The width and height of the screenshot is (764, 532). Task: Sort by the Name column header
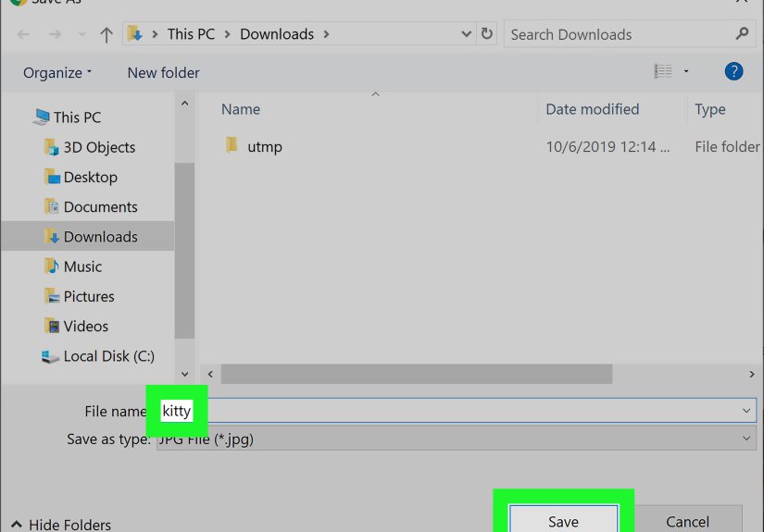241,109
